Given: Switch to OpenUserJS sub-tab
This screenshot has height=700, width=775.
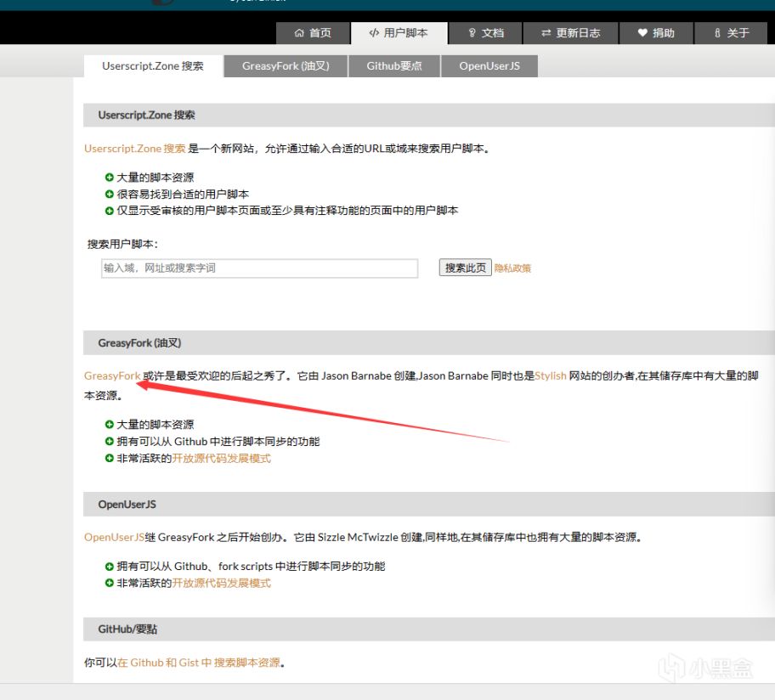Looking at the screenshot, I should coord(489,66).
